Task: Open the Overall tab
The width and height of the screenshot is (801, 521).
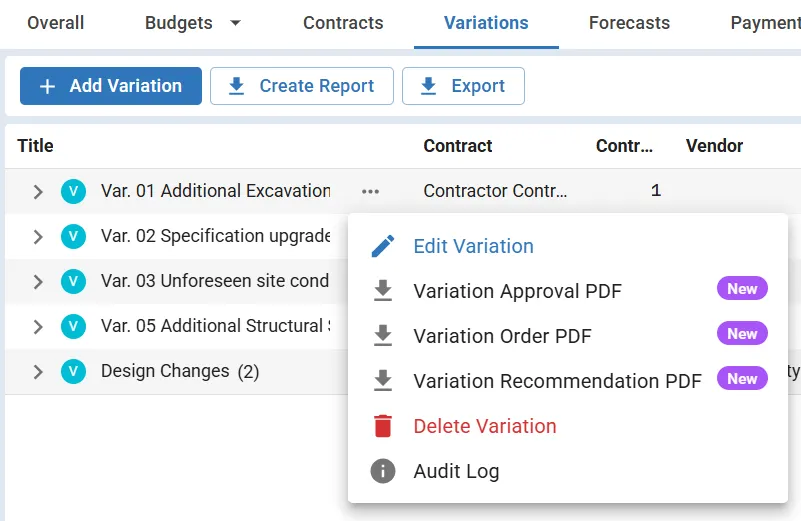Action: pos(56,23)
